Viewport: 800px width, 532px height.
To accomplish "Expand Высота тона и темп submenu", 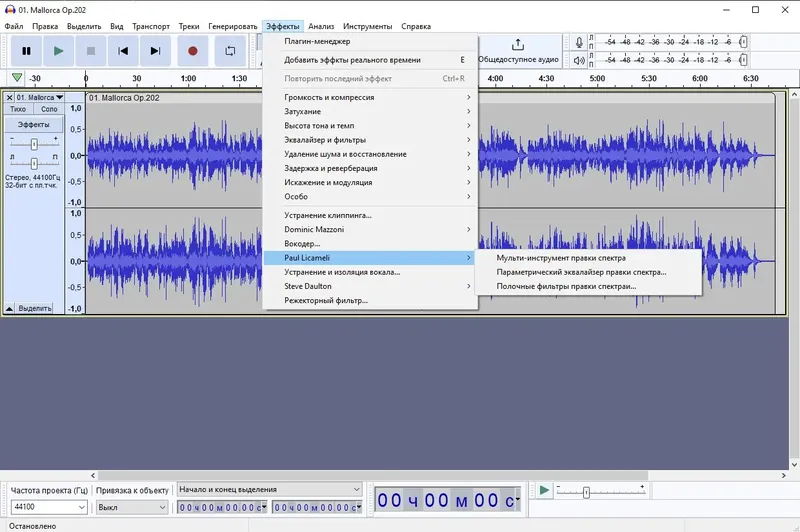I will tap(370, 125).
